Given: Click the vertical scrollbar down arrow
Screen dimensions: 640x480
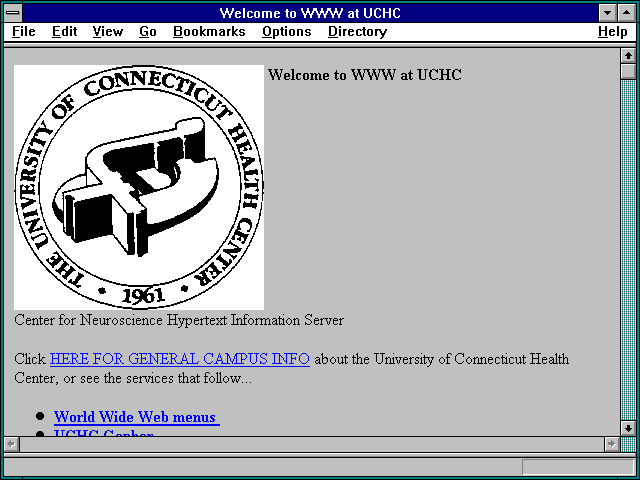Looking at the screenshot, I should pos(628,428).
